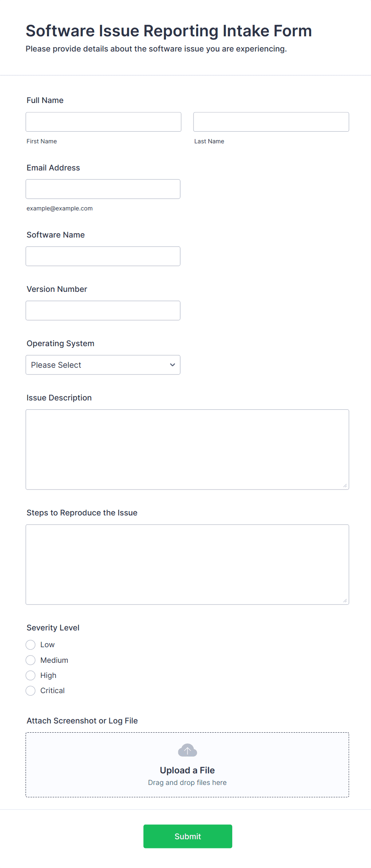
Task: Click the Drag and drop files here text
Action: (x=187, y=782)
